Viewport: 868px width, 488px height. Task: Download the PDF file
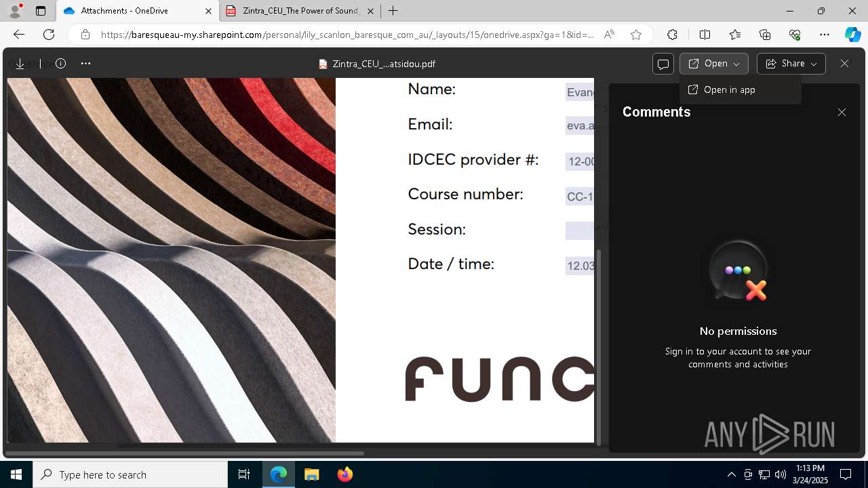point(20,64)
